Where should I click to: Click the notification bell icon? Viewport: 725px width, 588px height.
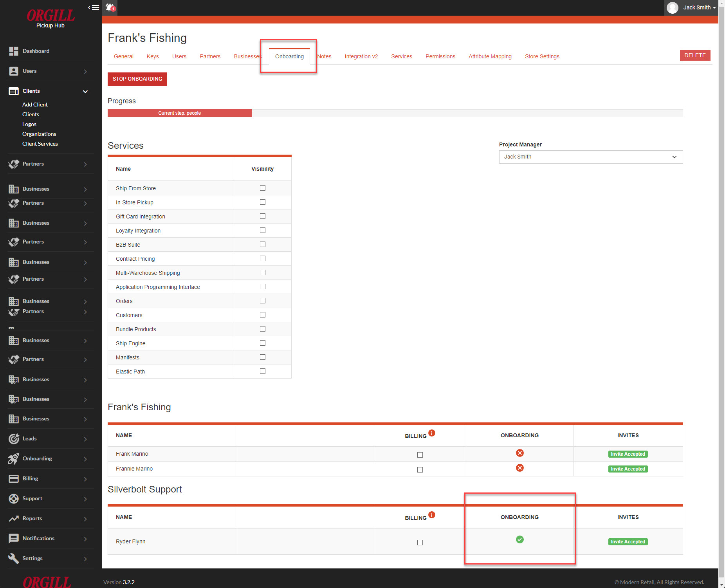tap(111, 7)
